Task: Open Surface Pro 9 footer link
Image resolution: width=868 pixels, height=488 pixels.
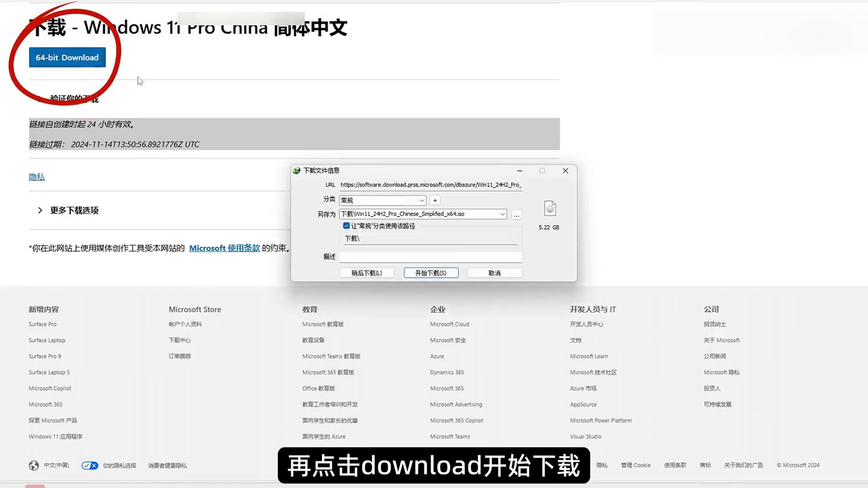Action: pyautogui.click(x=45, y=356)
